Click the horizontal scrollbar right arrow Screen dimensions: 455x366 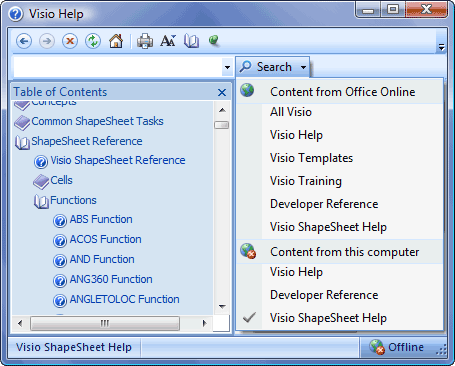coord(205,323)
